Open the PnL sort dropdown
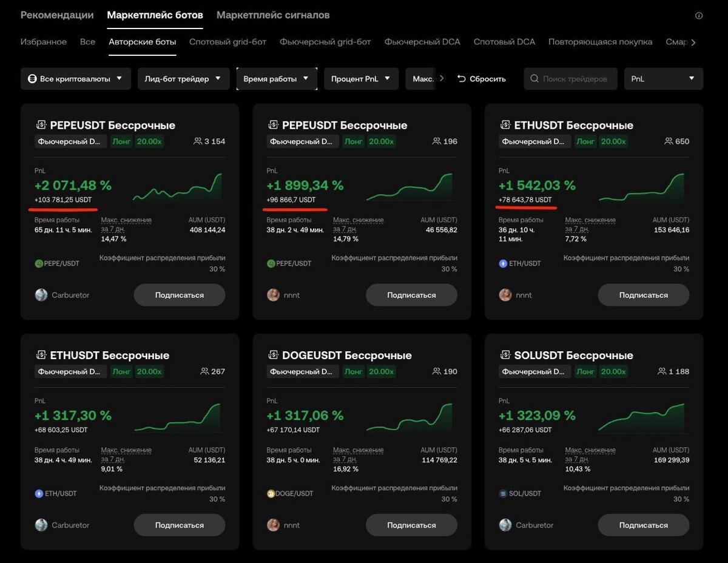728x563 pixels. (x=663, y=79)
